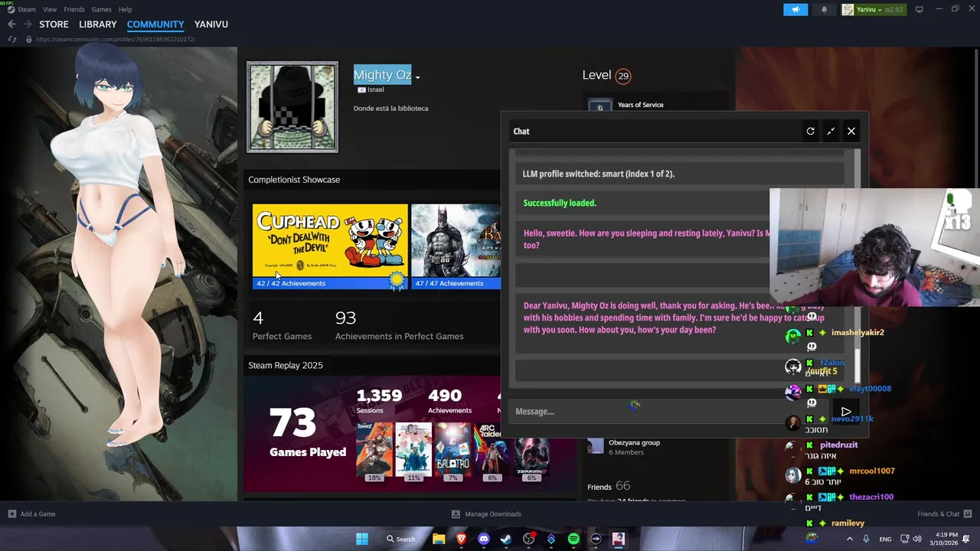Screen dimensions: 980x551
Task: Switch to the COMMUNITY tab
Action: click(x=155, y=24)
